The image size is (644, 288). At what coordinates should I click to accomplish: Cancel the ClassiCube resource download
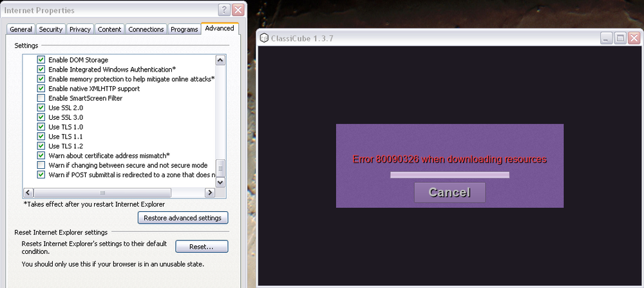click(x=450, y=192)
